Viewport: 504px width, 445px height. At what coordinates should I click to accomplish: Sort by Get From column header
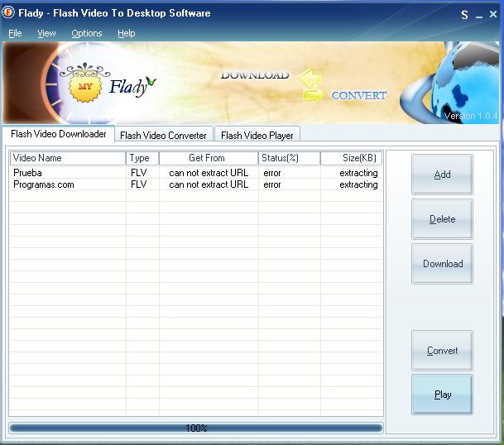click(x=209, y=158)
